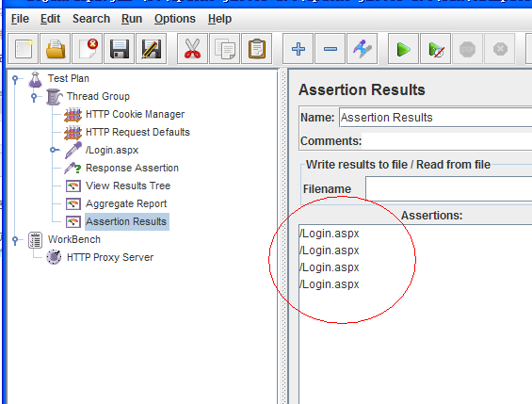
Task: Click the WorkBench clipboard icon
Action: (35, 240)
